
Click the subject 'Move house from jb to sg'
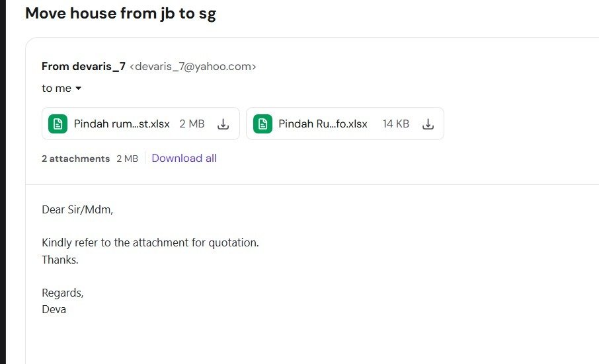point(121,13)
